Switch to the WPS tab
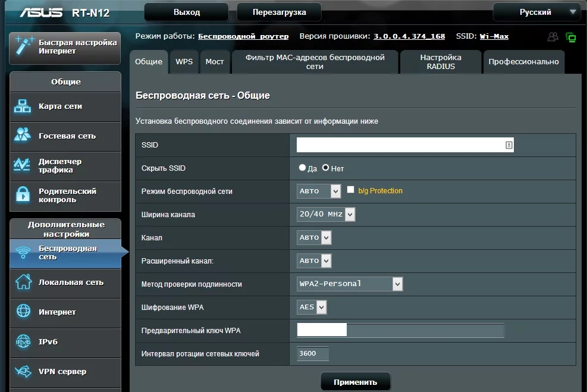The width and height of the screenshot is (587, 392). pyautogui.click(x=184, y=62)
